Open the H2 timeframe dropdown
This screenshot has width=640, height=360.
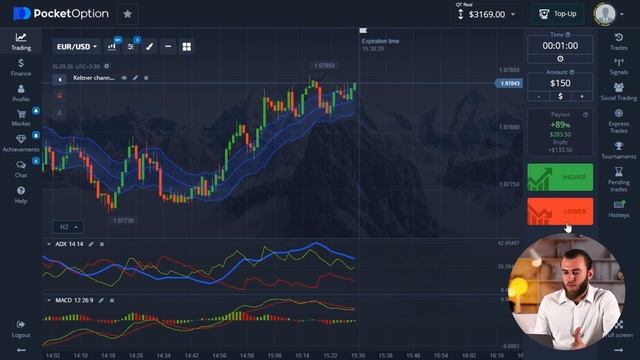tap(68, 227)
